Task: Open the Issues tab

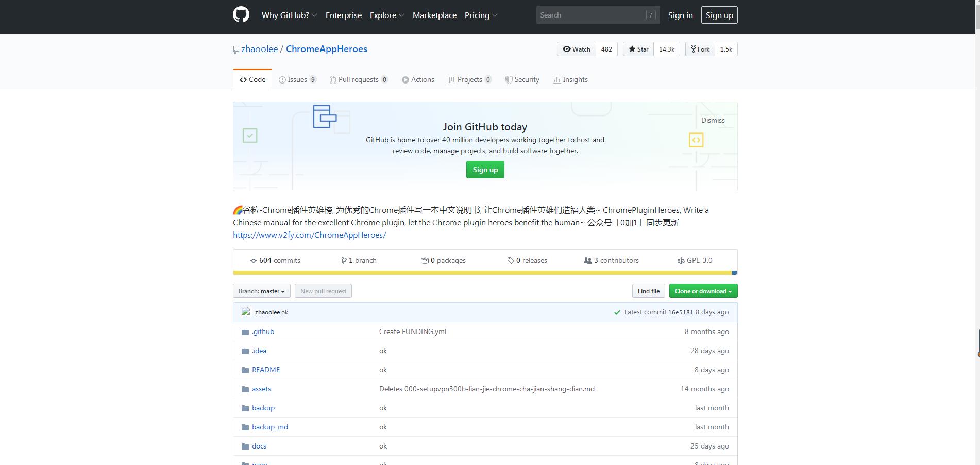Action: click(x=297, y=79)
